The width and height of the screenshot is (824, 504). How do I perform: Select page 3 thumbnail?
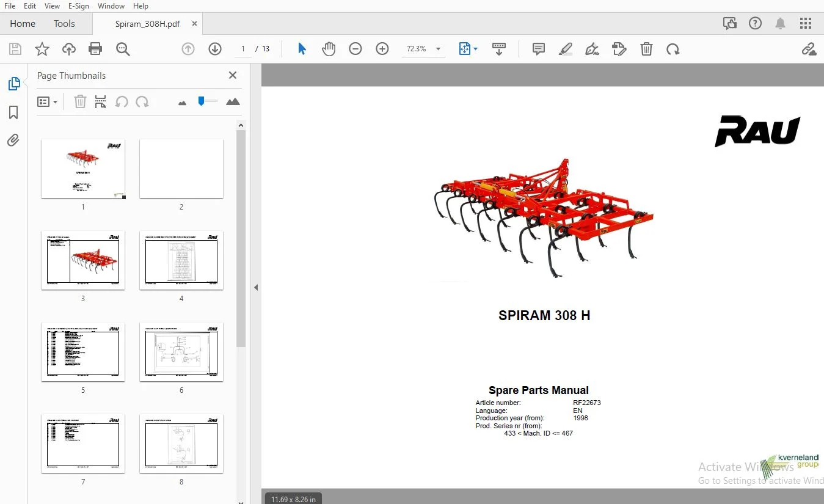(x=83, y=260)
